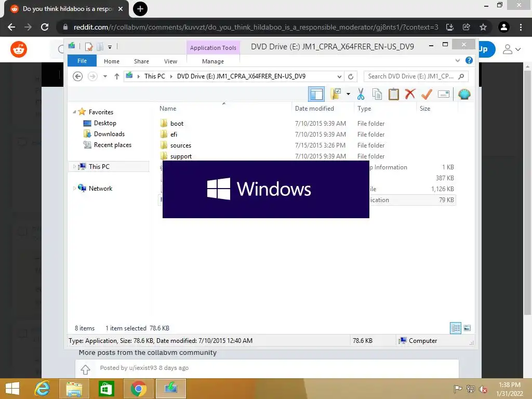Click This PC in address breadcrumb
The height and width of the screenshot is (399, 532).
(x=155, y=76)
